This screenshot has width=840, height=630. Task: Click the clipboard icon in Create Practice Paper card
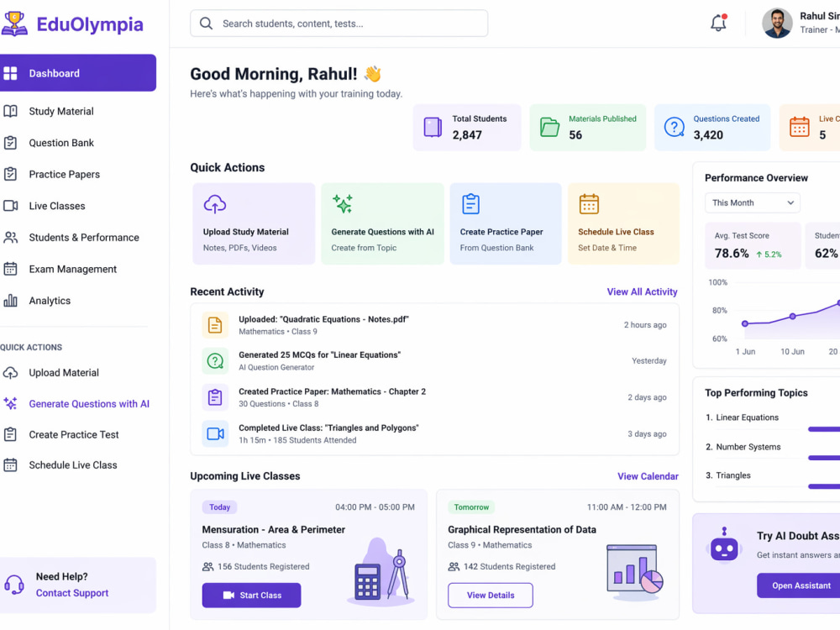(471, 204)
